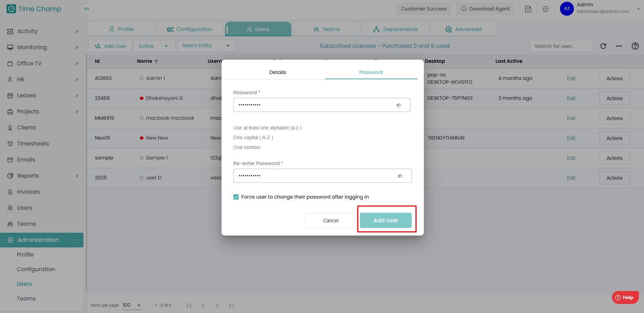Image resolution: width=644 pixels, height=313 pixels.
Task: Edit the macbook macbook user
Action: (x=571, y=118)
